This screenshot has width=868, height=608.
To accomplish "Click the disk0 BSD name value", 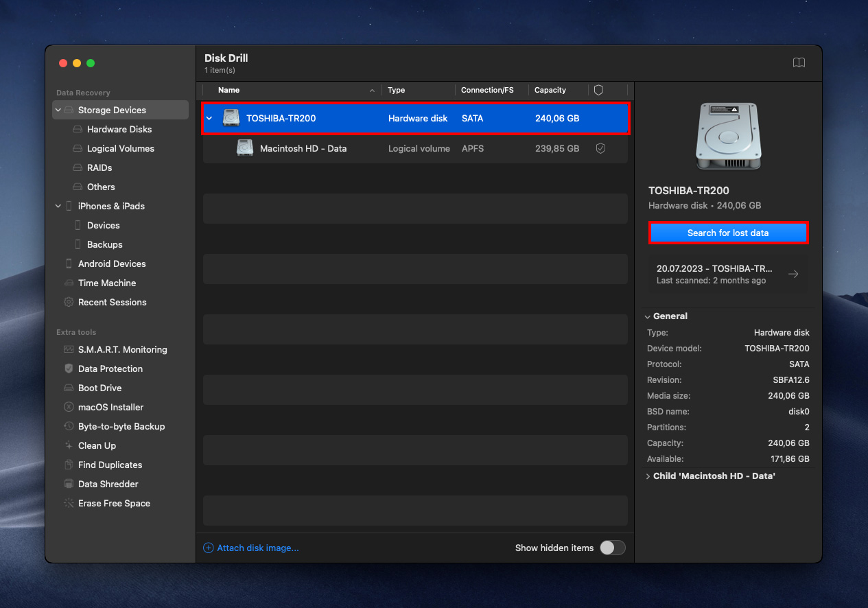I will pos(799,412).
